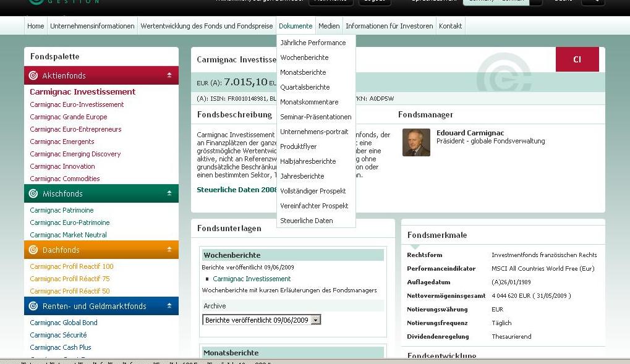Select Jährliche Performance in Dokumente dropdown

313,43
